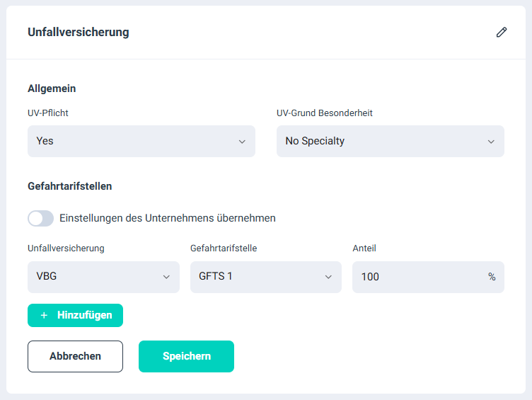The image size is (532, 400).
Task: Expand the UV-Grund Besonderheit dropdown
Action: point(382,142)
